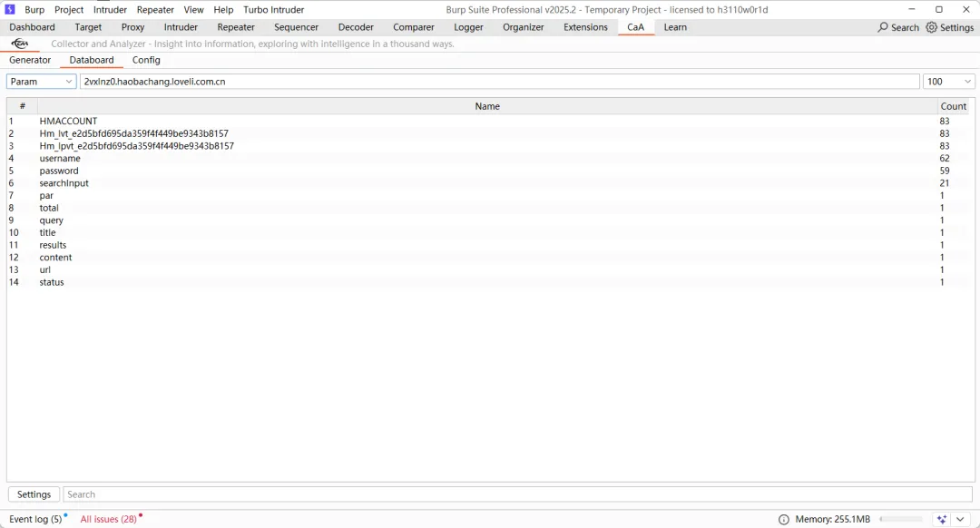Open the View menu

(x=194, y=9)
